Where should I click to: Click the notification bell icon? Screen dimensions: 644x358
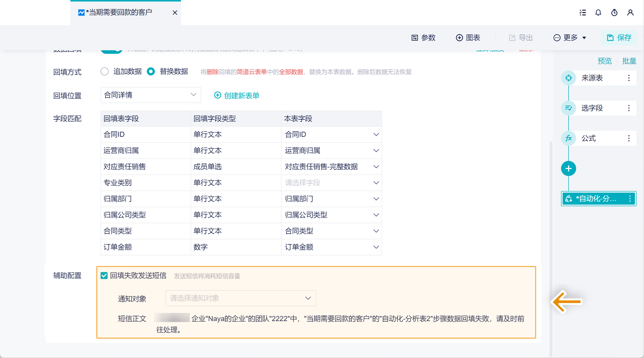(x=598, y=13)
